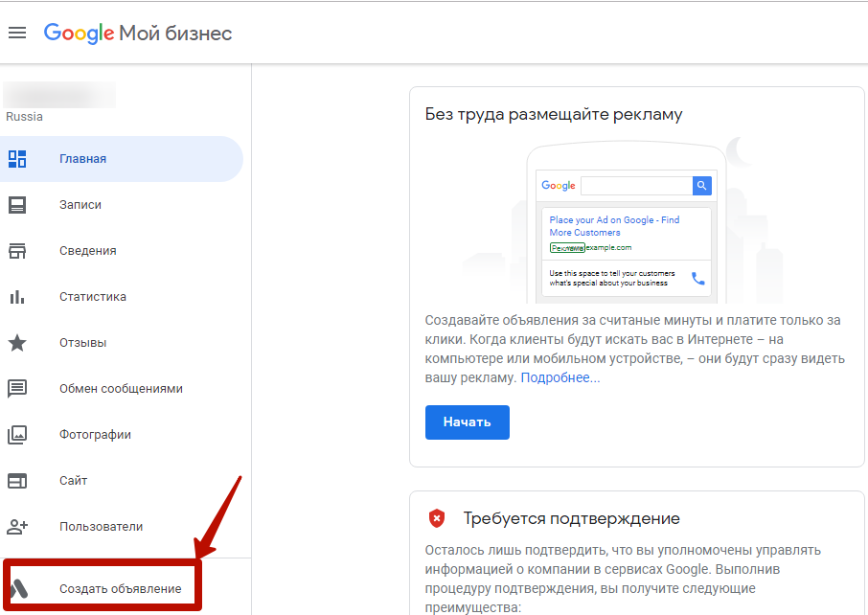Click the phone icon in ad preview
Screen dimensions: 868x615
698,278
